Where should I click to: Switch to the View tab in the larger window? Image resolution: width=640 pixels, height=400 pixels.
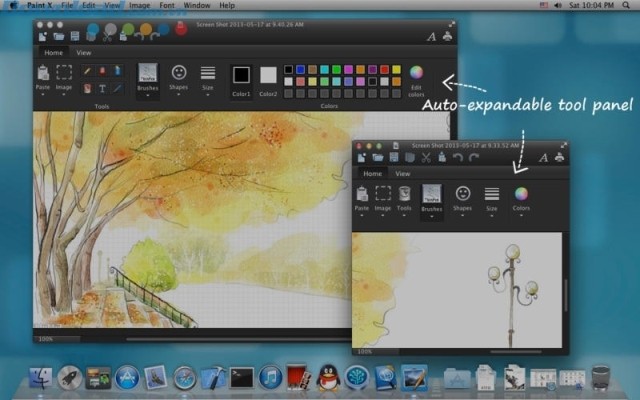pyautogui.click(x=84, y=52)
